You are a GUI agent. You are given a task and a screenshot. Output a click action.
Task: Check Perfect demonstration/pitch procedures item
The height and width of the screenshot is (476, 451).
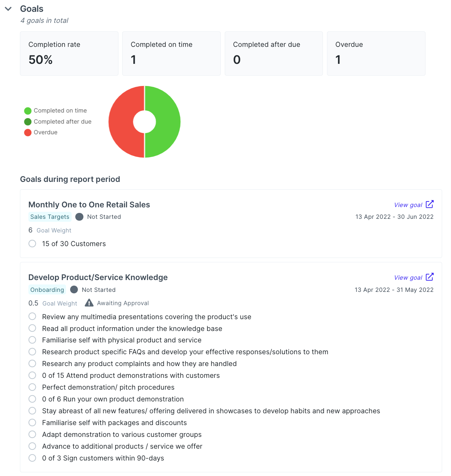coord(32,387)
